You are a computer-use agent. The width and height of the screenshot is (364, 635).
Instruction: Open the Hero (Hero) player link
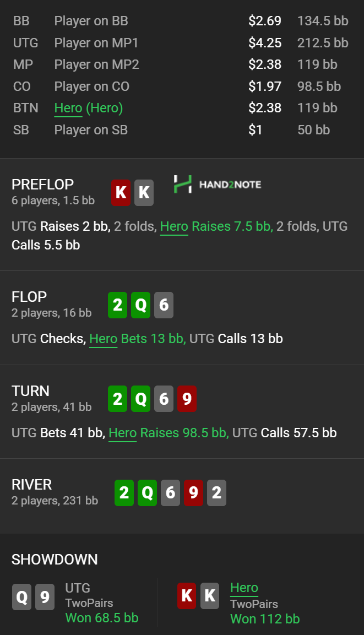88,108
